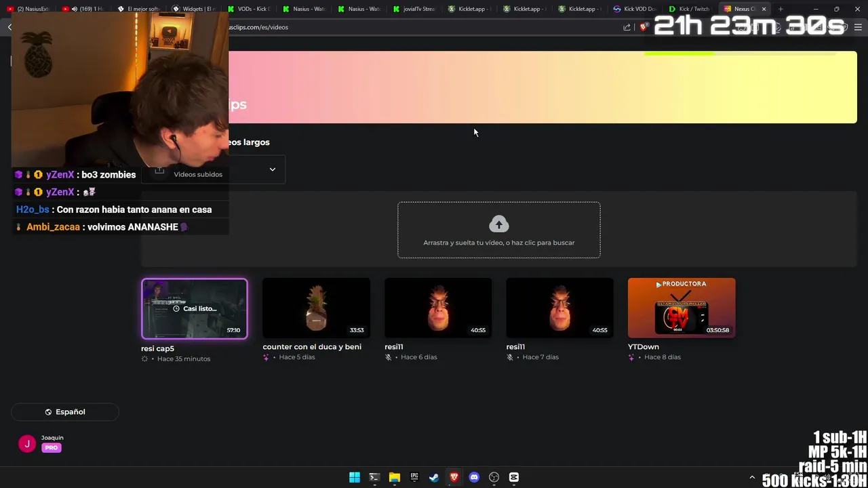Launch Epic Games from the taskbar

(x=414, y=477)
